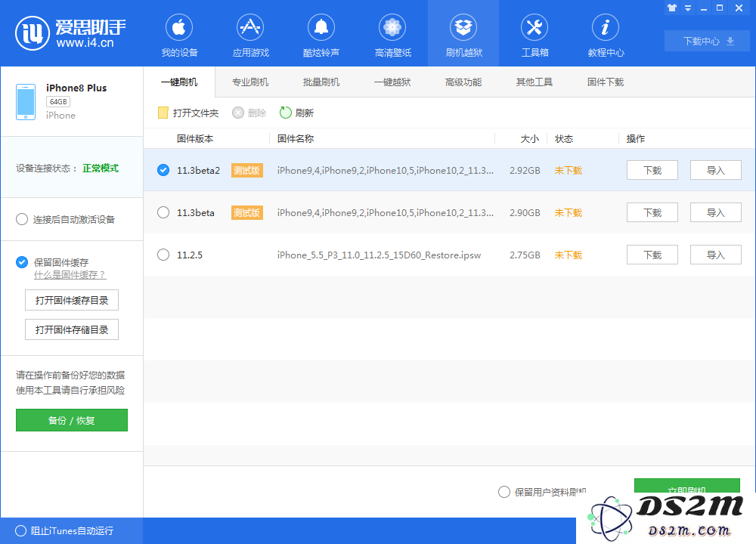
Task: Click green 备份 / 恢复 button
Action: (72, 420)
